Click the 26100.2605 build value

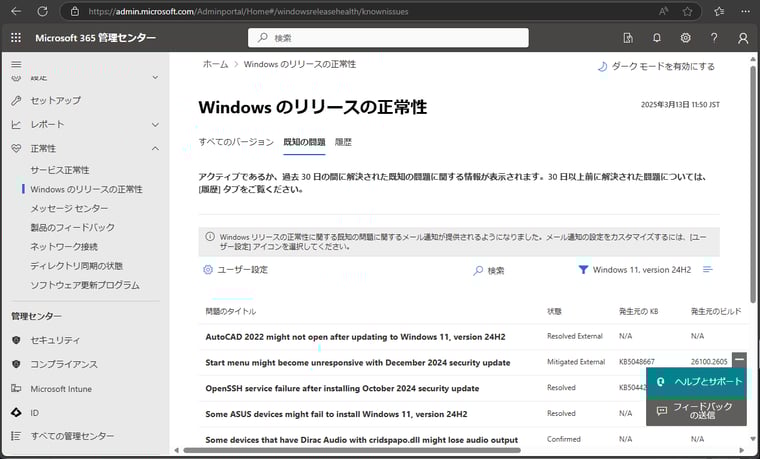(x=709, y=362)
